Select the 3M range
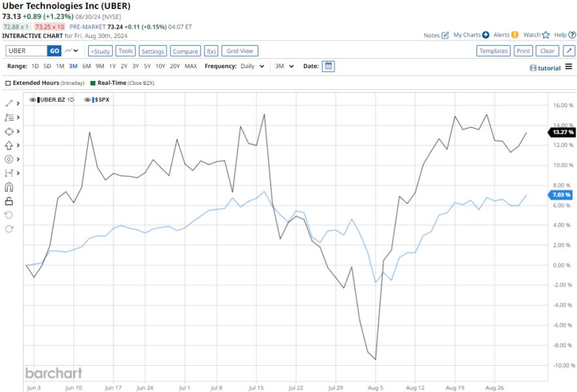 click(x=73, y=66)
